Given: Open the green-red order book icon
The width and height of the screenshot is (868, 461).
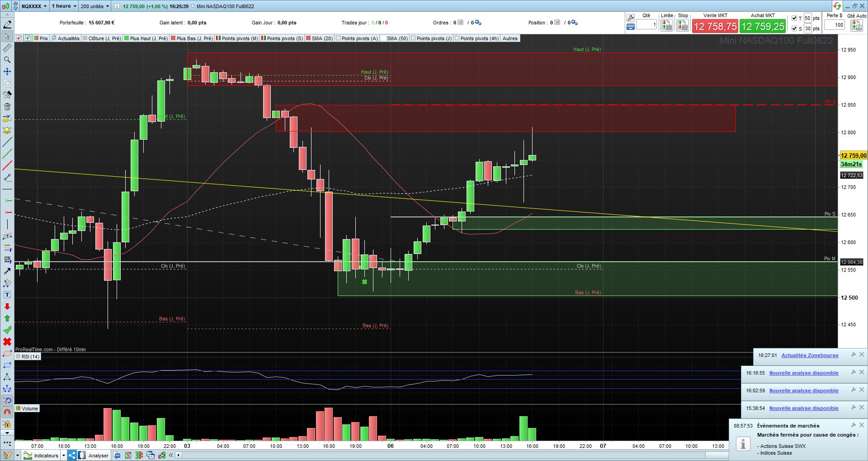Looking at the screenshot, I should point(139,455).
